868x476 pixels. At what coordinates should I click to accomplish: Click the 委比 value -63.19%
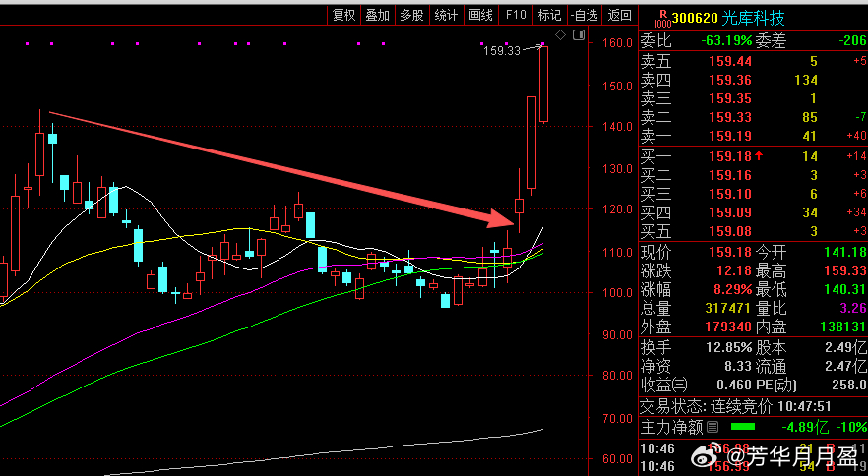pyautogui.click(x=726, y=41)
